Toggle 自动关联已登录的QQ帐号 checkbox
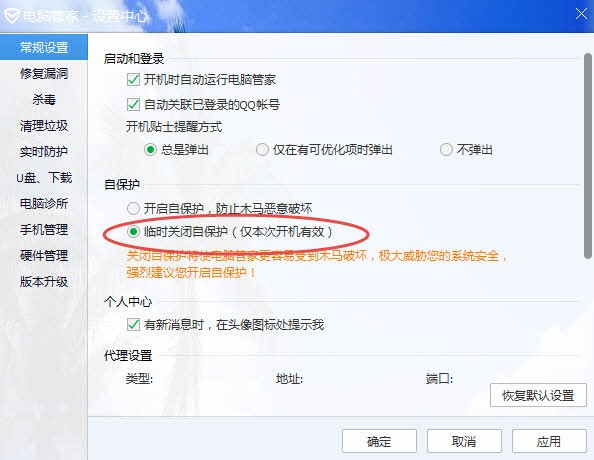The height and width of the screenshot is (460, 594). [x=133, y=104]
